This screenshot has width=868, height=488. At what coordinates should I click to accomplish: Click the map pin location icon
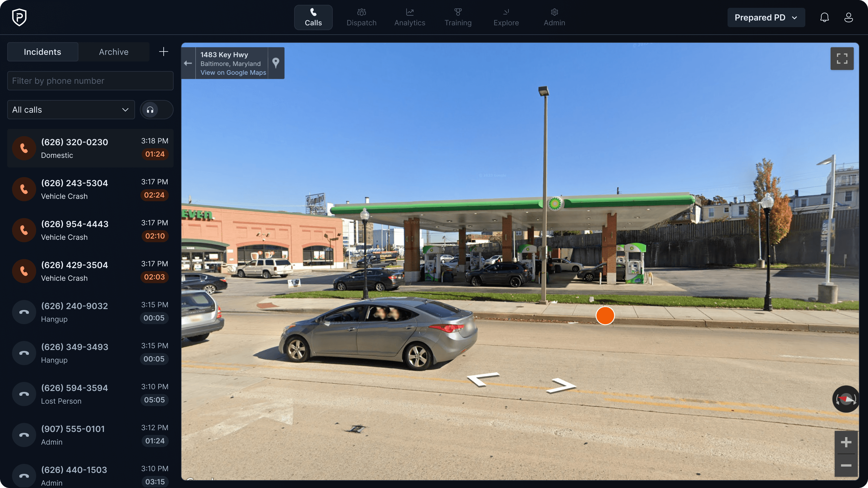point(276,63)
